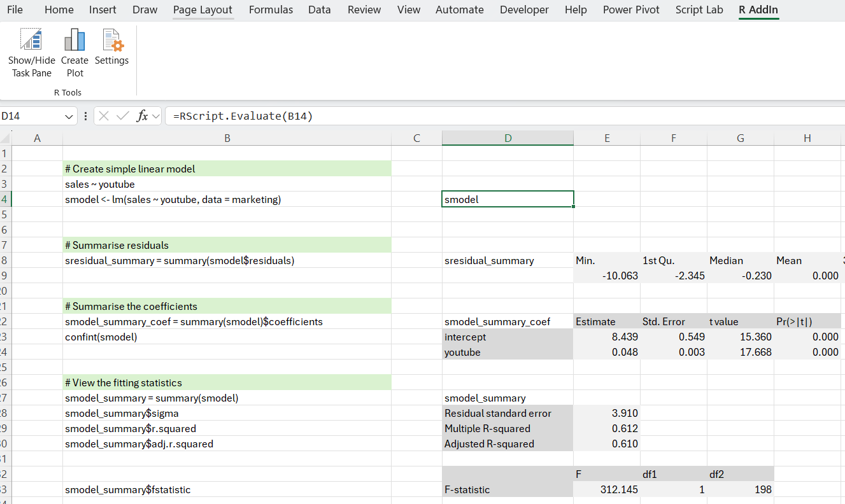This screenshot has height=504, width=845.
Task: Select cell 'sales ~ youtube'
Action: tap(227, 184)
